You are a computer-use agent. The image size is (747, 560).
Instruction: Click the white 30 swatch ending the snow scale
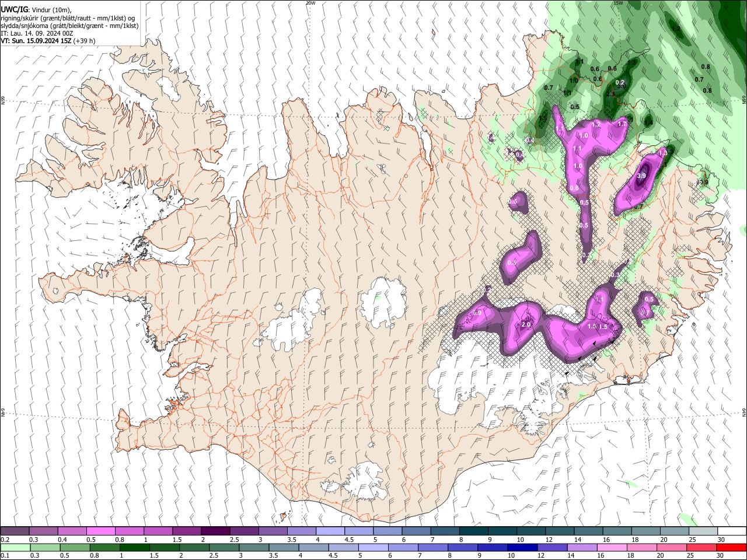pyautogui.click(x=732, y=531)
